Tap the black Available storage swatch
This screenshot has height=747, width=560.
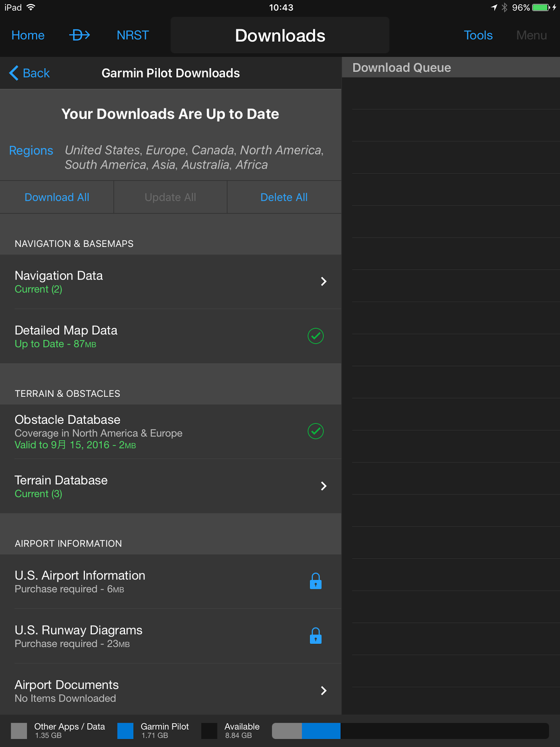[x=210, y=731]
